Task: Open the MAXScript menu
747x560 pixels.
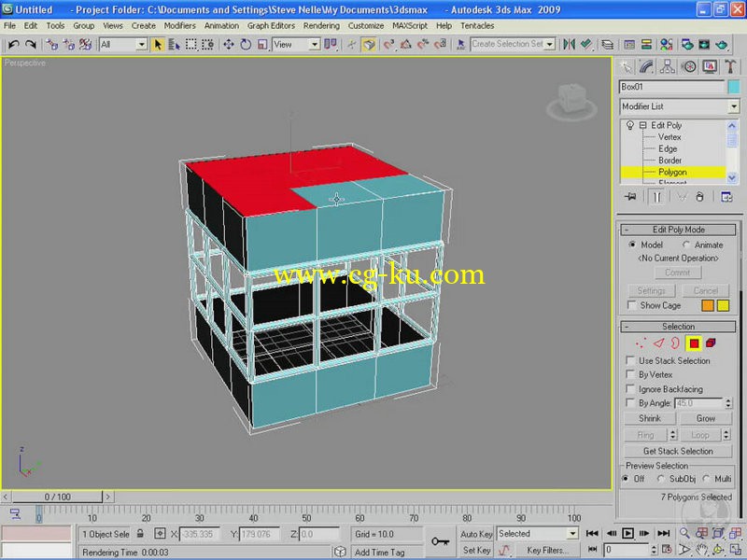Action: 410,26
